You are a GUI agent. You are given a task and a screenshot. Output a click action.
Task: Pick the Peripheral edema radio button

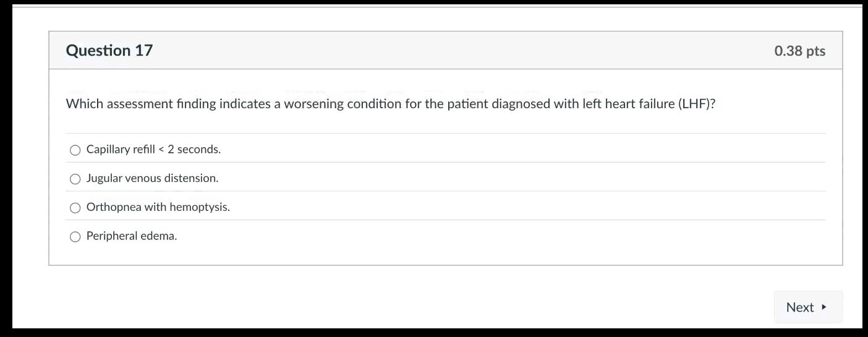75,236
